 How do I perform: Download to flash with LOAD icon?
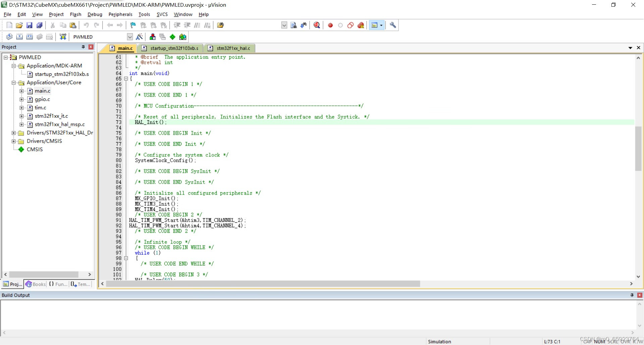pos(63,37)
